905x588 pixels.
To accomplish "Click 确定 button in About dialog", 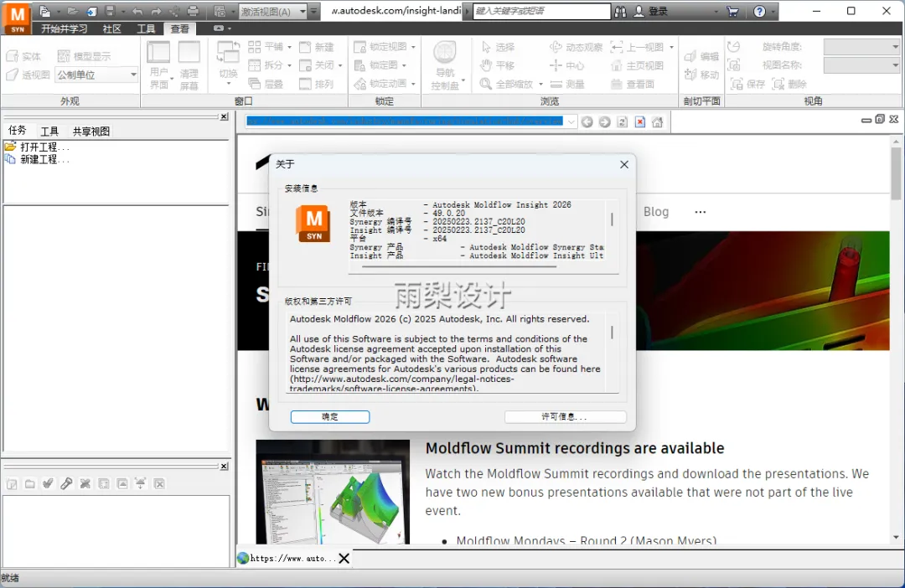I will click(329, 416).
